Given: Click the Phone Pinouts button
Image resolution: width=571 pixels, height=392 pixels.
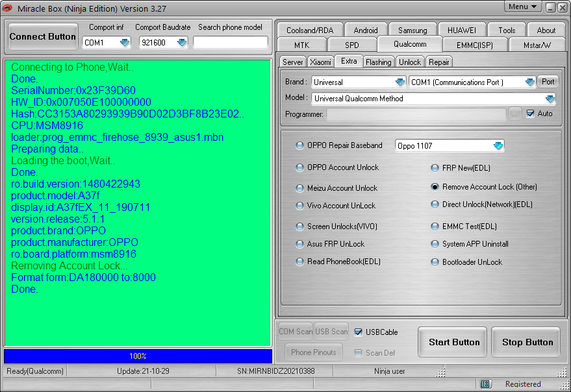Looking at the screenshot, I should [x=314, y=352].
